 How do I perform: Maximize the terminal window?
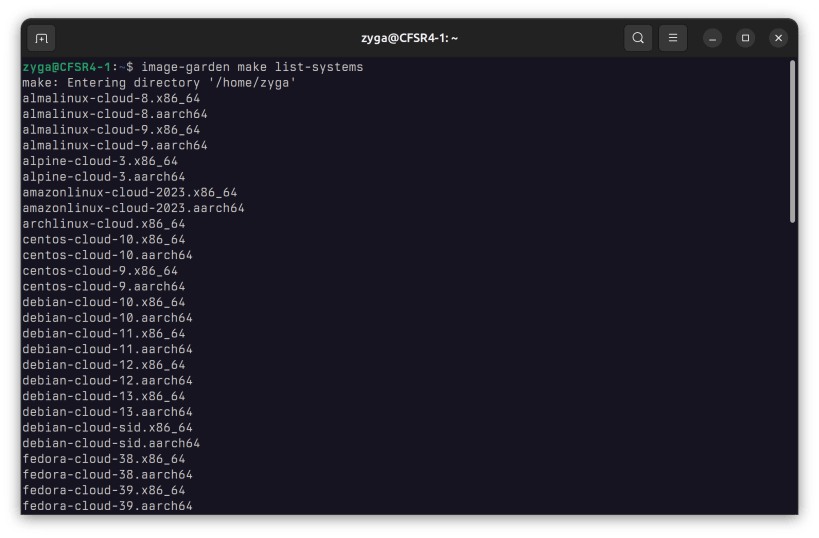tap(745, 38)
